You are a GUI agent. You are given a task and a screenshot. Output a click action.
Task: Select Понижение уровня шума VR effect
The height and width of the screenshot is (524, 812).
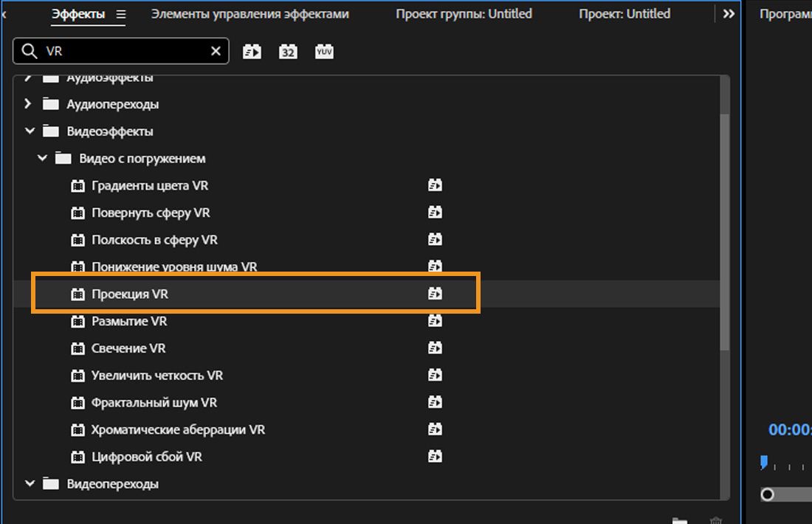click(x=174, y=266)
